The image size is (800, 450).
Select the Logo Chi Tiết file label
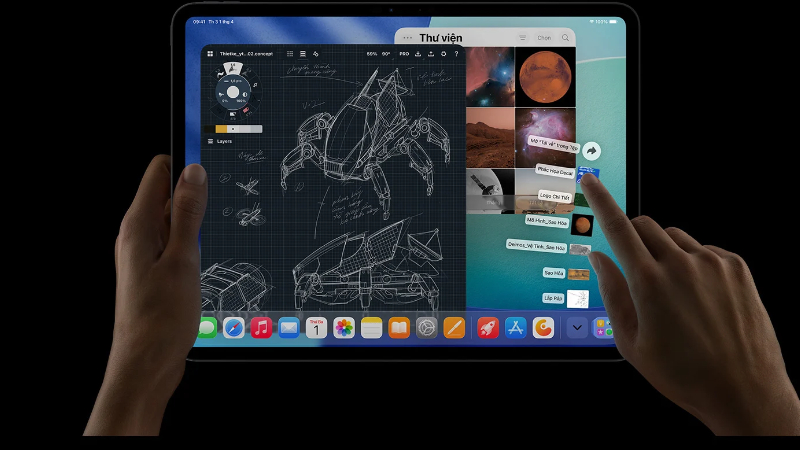555,196
